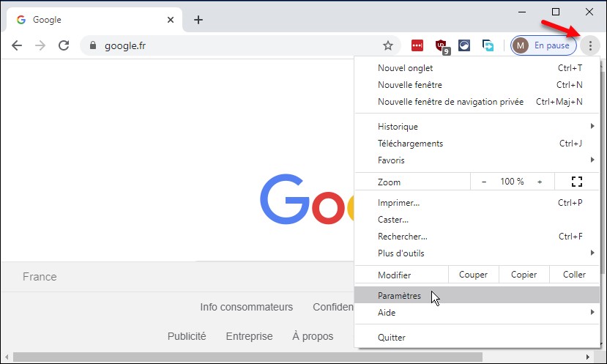The height and width of the screenshot is (364, 607).
Task: Click the back navigation arrow
Action: pyautogui.click(x=17, y=45)
